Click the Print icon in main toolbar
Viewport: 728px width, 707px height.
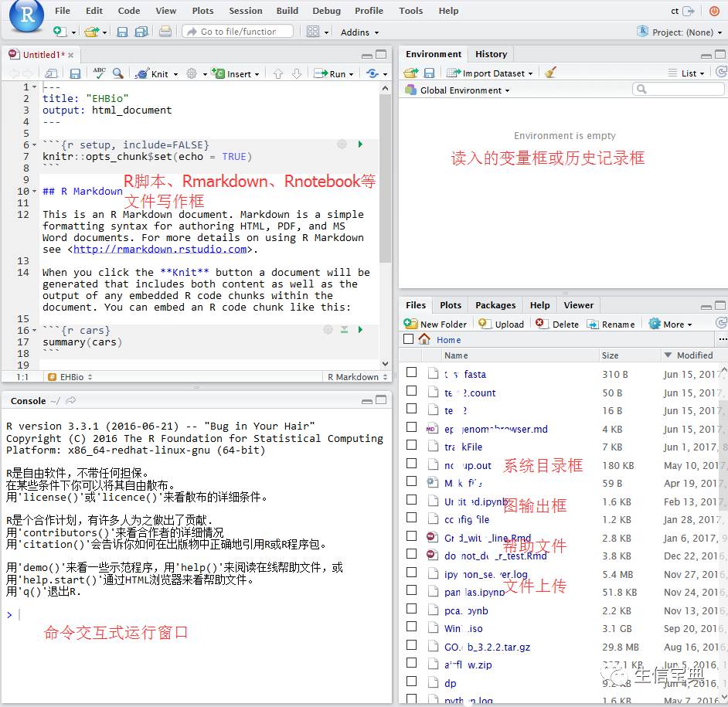165,32
